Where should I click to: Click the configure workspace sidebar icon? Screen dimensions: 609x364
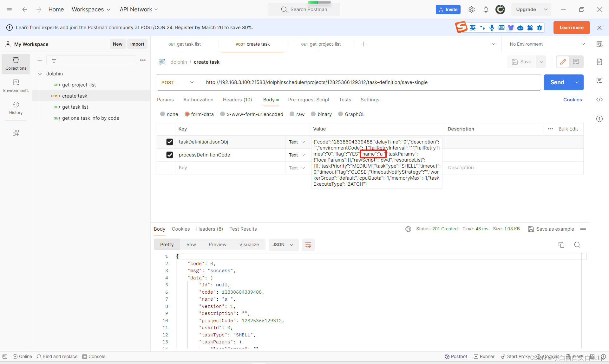pyautogui.click(x=16, y=133)
